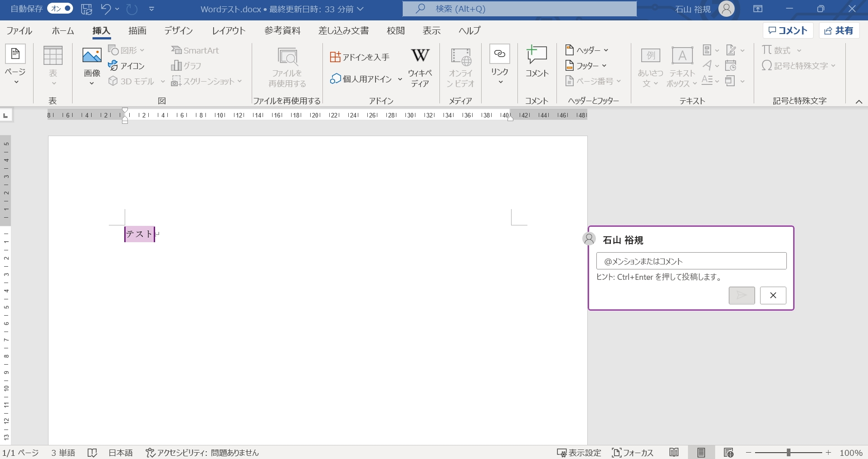Open the フッター dropdown
This screenshot has height=459, width=868.
586,66
